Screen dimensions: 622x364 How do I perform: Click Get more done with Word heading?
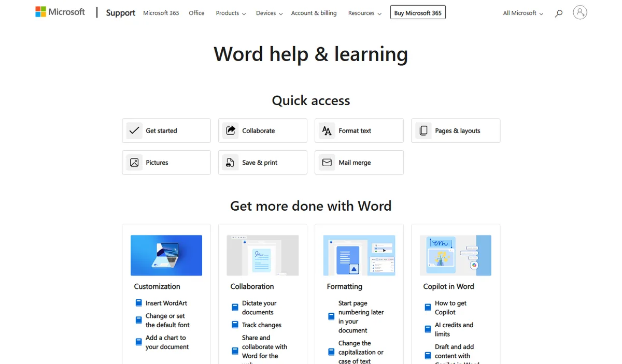click(x=311, y=206)
